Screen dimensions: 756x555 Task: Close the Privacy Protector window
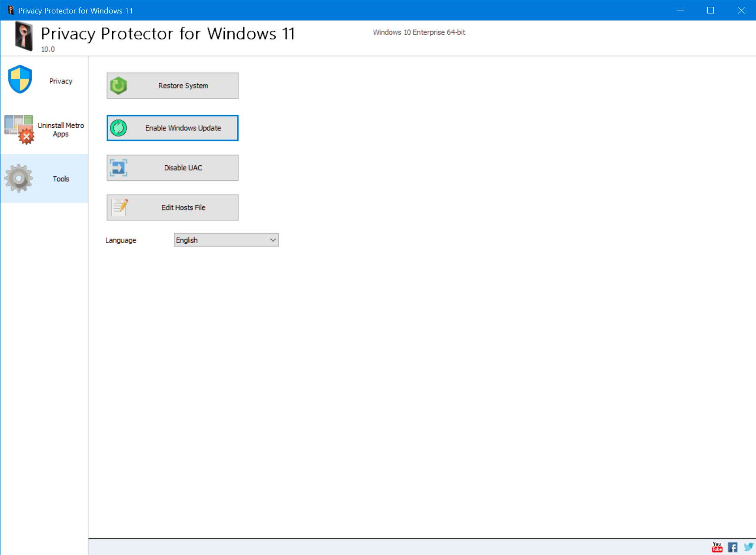point(741,10)
